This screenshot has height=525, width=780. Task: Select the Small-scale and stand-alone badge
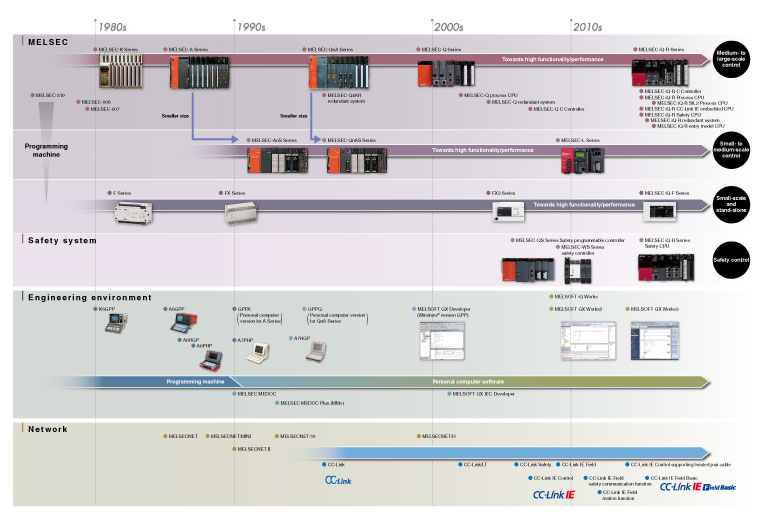732,203
